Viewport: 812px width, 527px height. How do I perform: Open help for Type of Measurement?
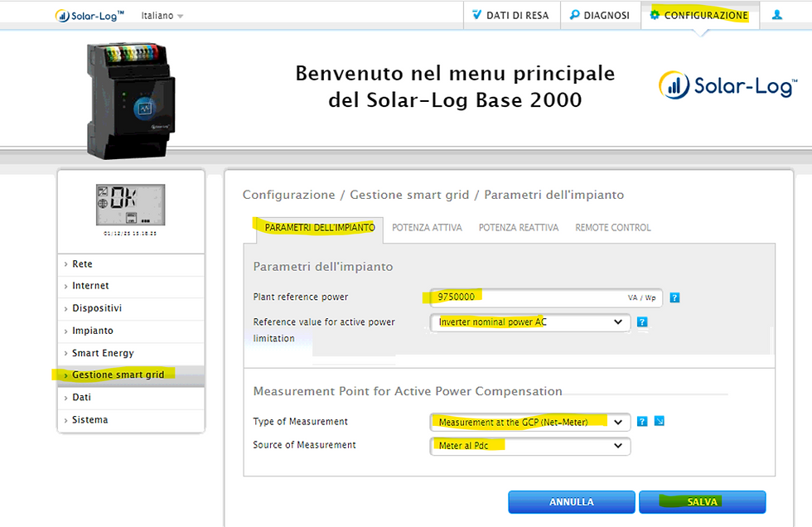[x=642, y=422]
